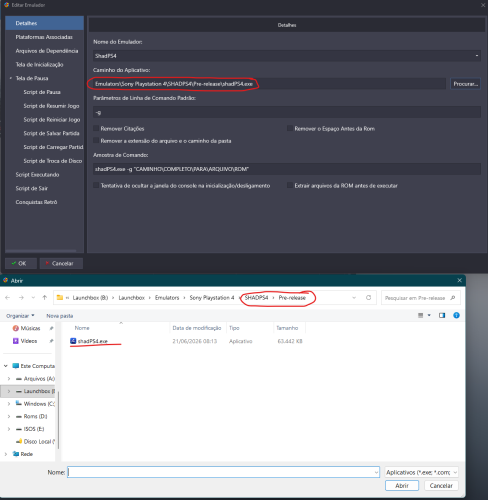Click the search magnifier in Pre-release
Image resolution: width=488 pixels, height=500 pixels.
pos(453,298)
